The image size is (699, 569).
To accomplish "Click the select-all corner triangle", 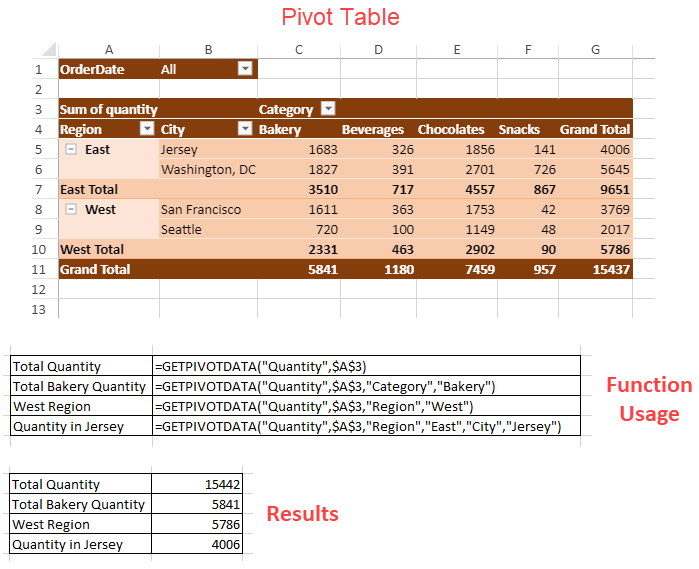I will pos(49,50).
